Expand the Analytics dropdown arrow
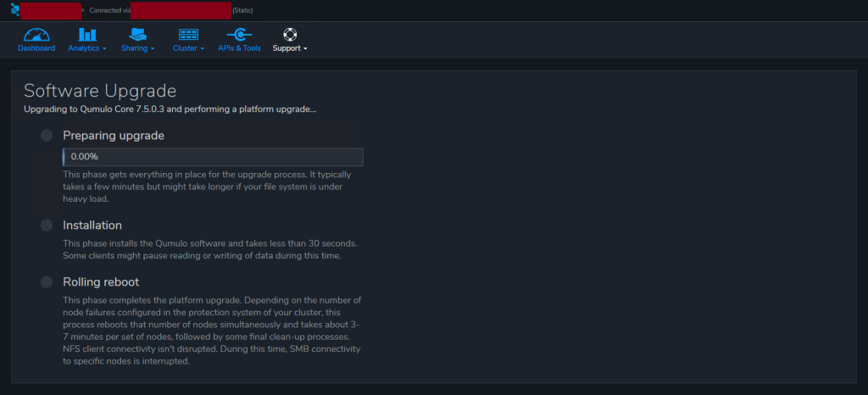 click(104, 49)
